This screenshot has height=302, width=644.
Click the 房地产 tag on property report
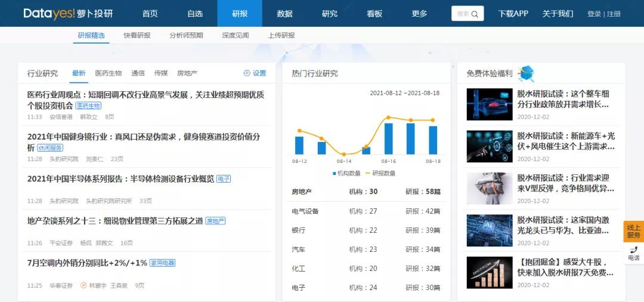point(216,221)
